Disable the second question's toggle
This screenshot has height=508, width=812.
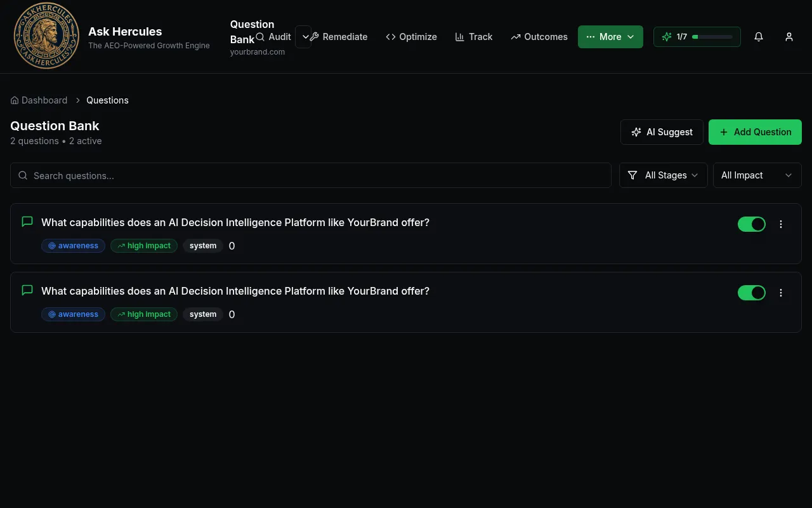pos(752,293)
